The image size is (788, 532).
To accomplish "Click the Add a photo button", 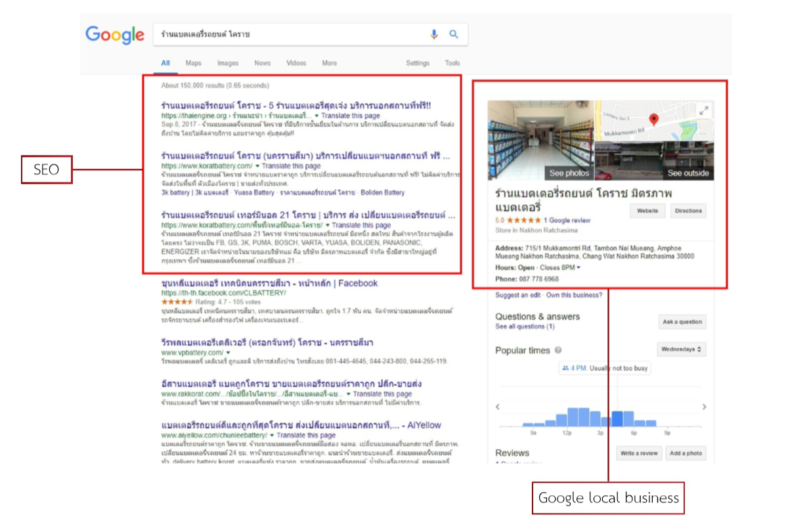I will (x=686, y=453).
